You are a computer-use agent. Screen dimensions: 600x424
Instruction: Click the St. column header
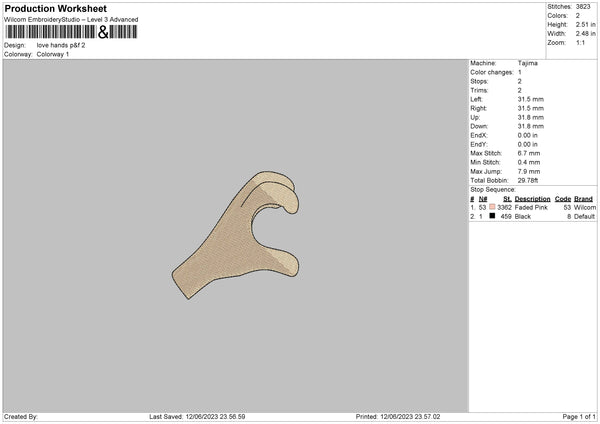coord(507,199)
